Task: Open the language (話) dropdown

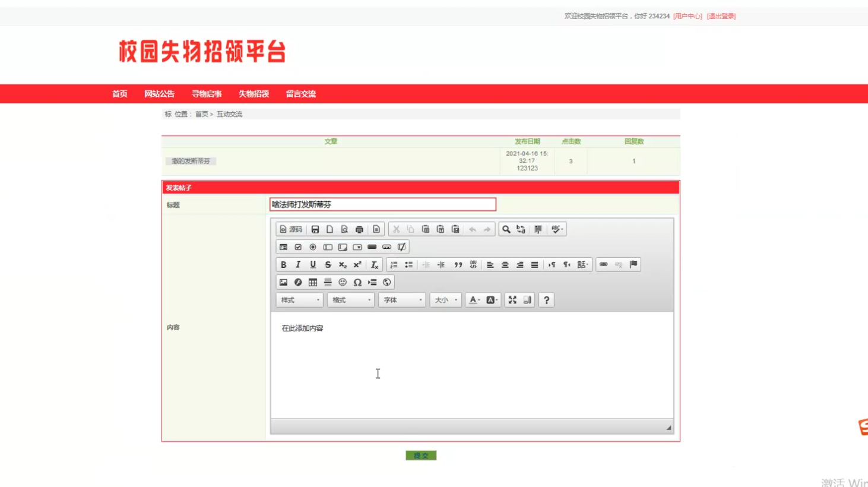Action: (x=583, y=265)
